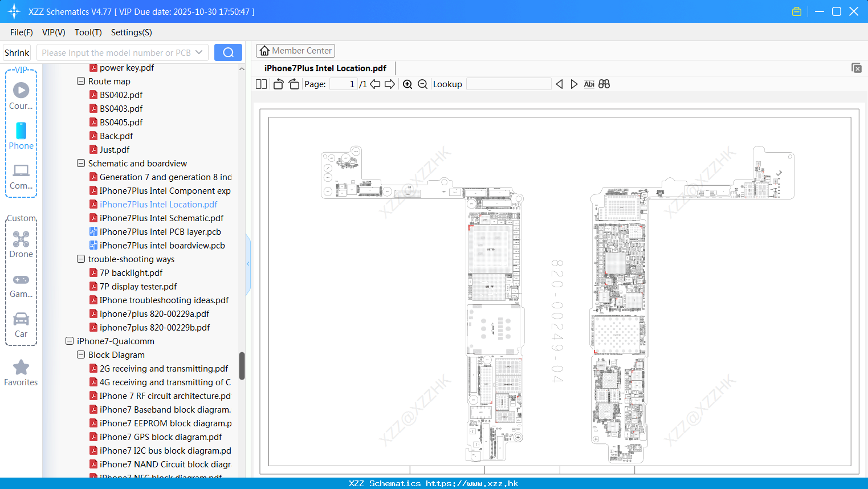Click the blue search button
This screenshot has width=868, height=489.
(x=228, y=52)
